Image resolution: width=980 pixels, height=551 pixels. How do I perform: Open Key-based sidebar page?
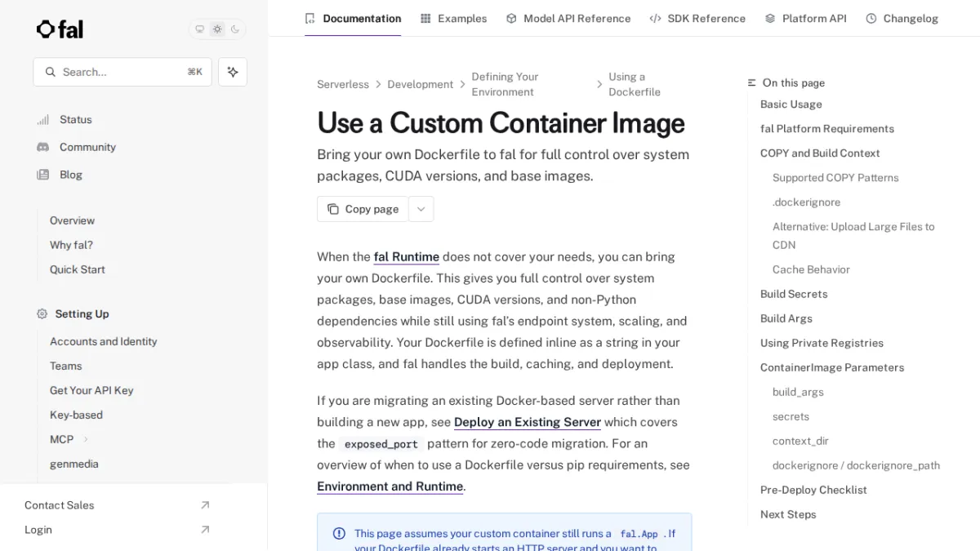point(76,415)
